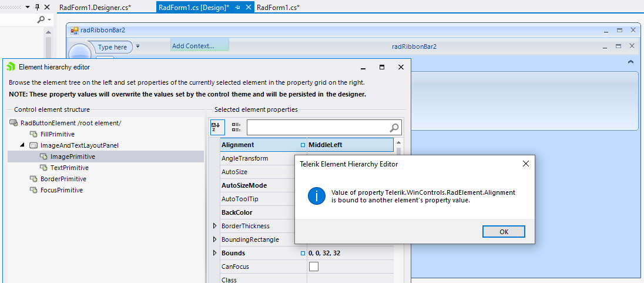Select the BorderPrimitive tree node
This screenshot has height=283, width=644.
(x=63, y=179)
